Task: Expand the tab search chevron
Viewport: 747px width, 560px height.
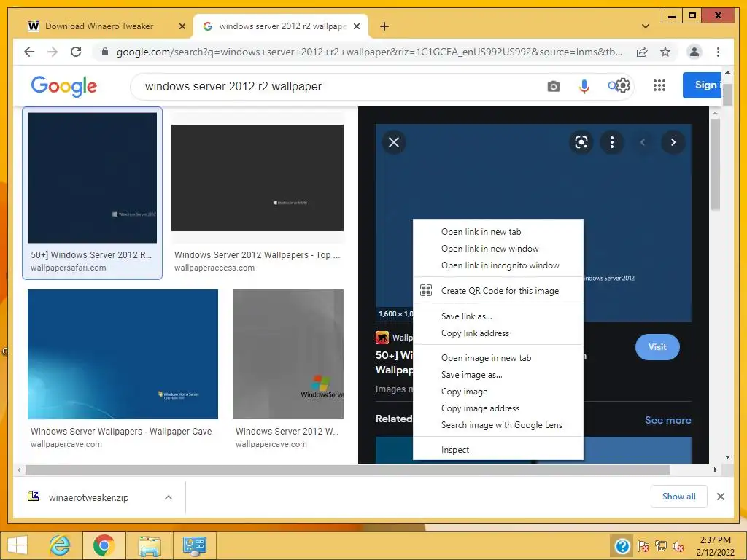Action: (x=646, y=26)
